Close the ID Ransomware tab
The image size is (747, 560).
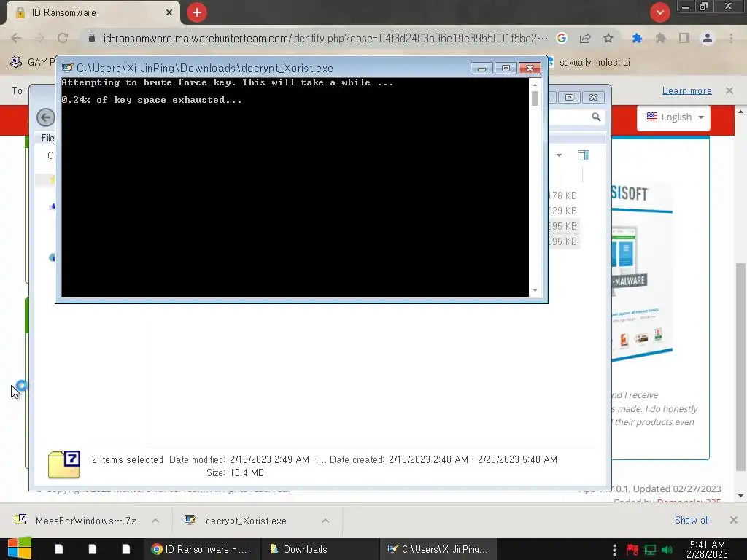[169, 13]
